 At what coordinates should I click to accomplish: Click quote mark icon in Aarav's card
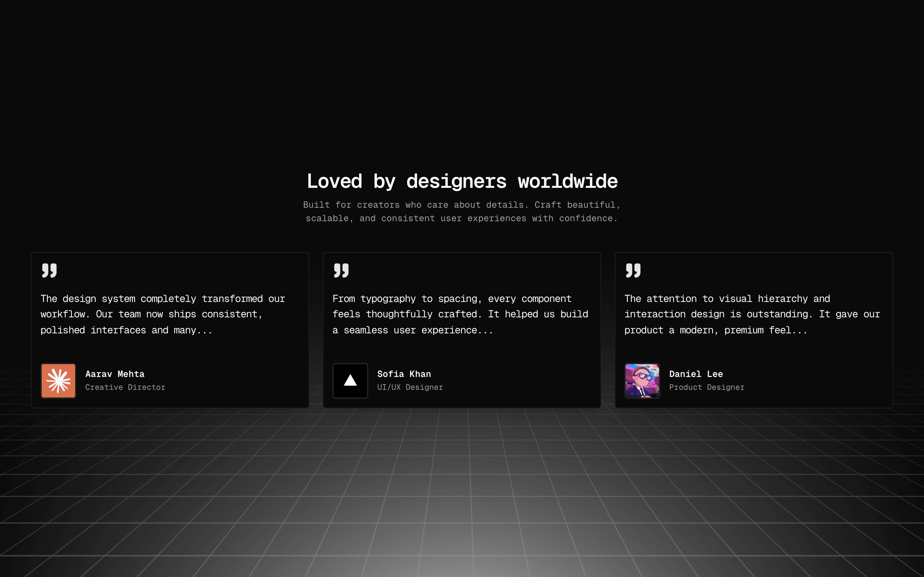49,270
